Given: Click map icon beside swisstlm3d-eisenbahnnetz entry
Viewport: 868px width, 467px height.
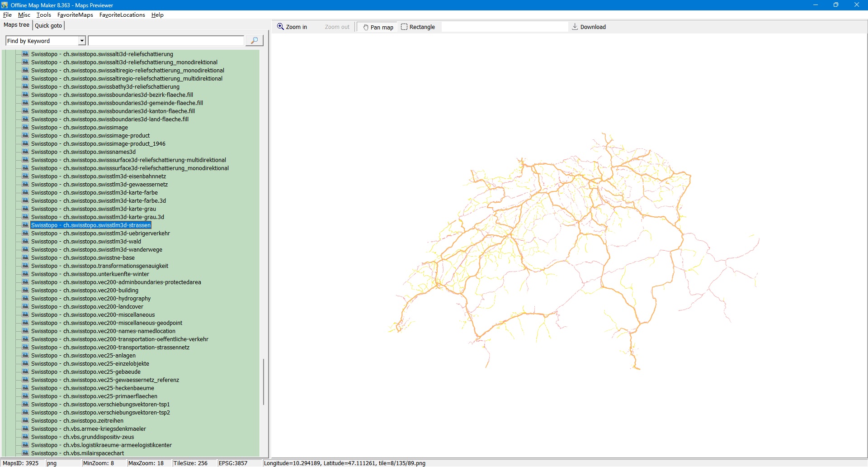Looking at the screenshot, I should pos(25,176).
